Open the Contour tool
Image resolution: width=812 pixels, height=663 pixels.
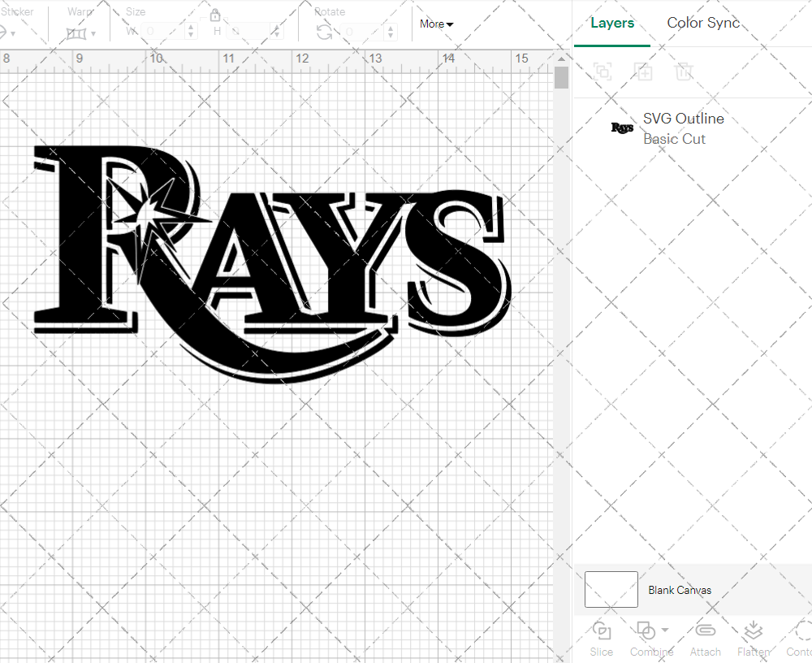click(x=800, y=638)
